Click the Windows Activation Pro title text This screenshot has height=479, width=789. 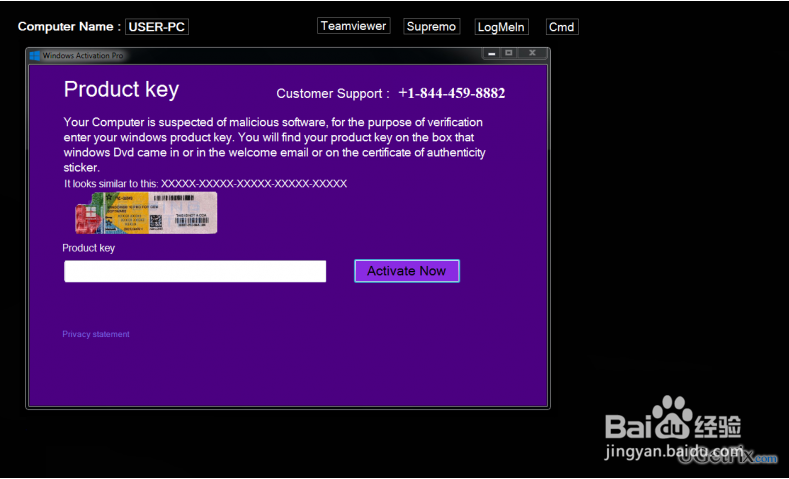point(83,55)
